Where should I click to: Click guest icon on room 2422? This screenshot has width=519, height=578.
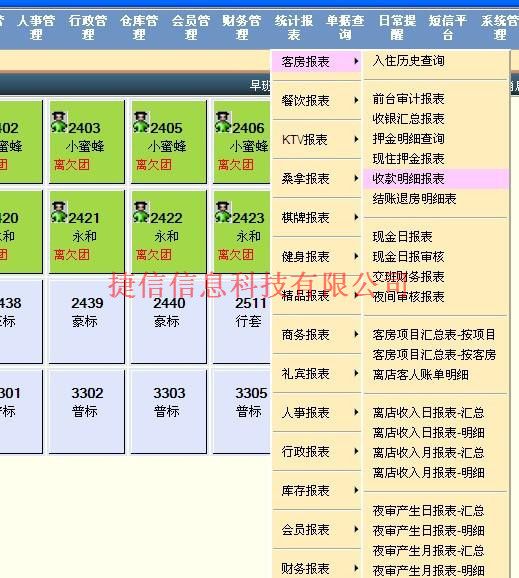pyautogui.click(x=141, y=212)
